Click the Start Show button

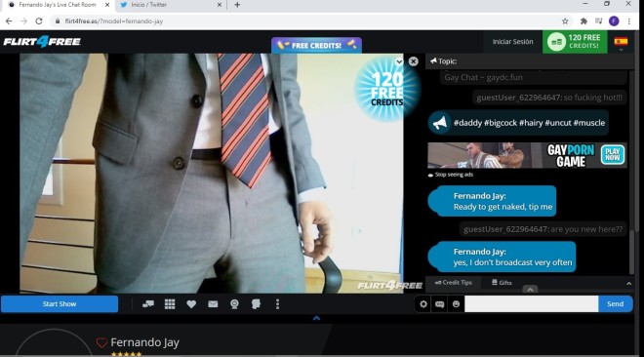click(60, 304)
